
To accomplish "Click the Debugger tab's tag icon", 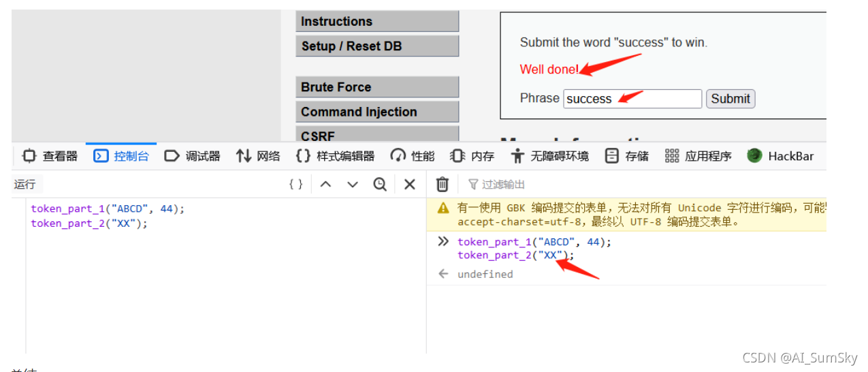I will pos(172,156).
